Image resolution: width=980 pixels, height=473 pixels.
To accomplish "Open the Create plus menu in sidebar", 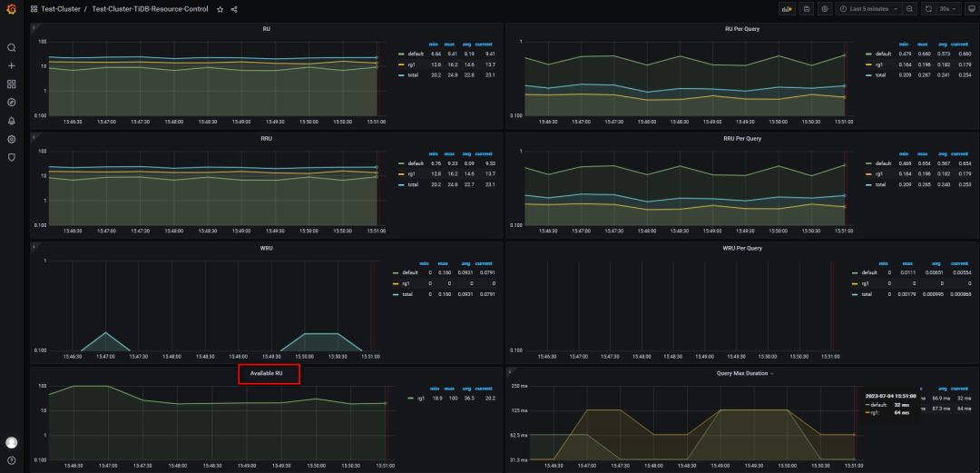I will click(x=11, y=65).
